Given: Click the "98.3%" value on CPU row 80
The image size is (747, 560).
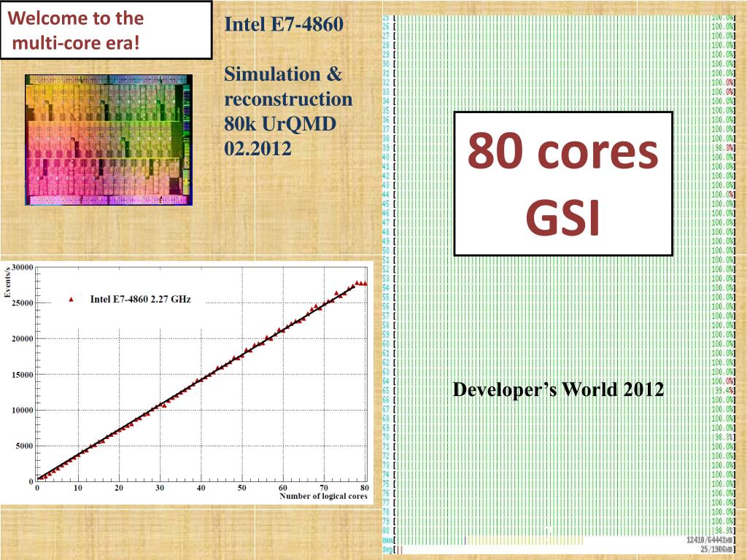Looking at the screenshot, I should [x=723, y=531].
